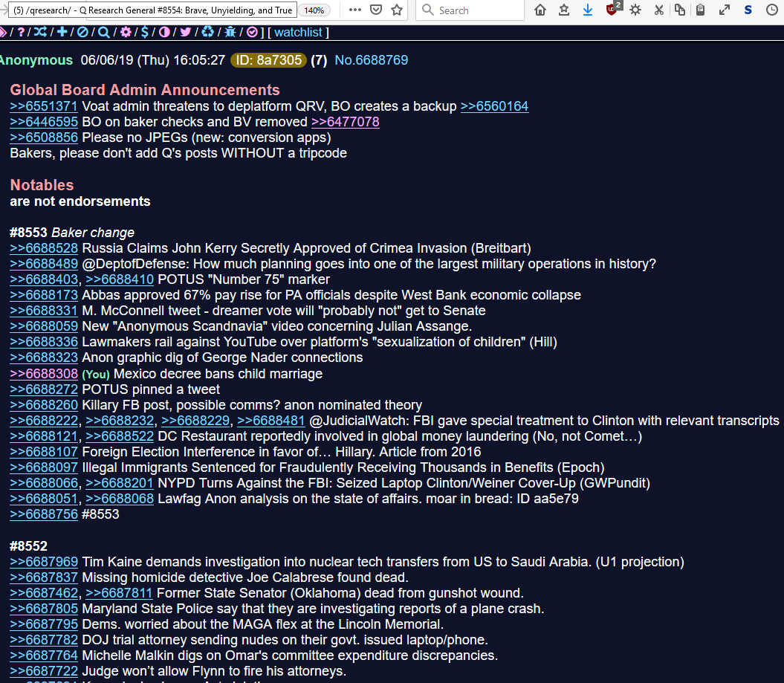The image size is (784, 683).
Task: Open link >>6688481 before @JudicialWatch
Action: [271, 421]
